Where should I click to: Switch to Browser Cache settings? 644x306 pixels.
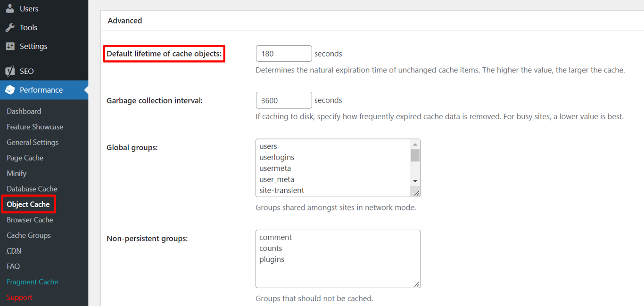click(29, 220)
